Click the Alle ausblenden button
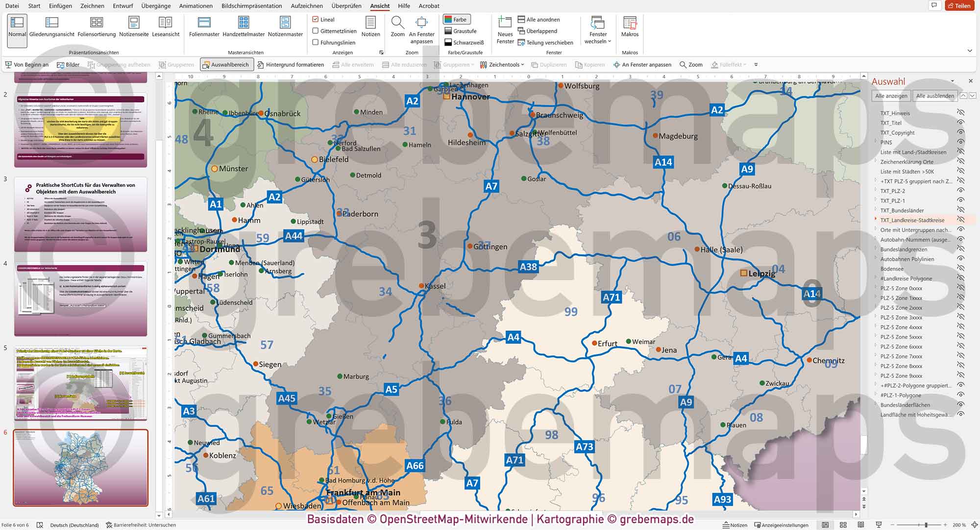This screenshot has height=530, width=980. point(934,96)
